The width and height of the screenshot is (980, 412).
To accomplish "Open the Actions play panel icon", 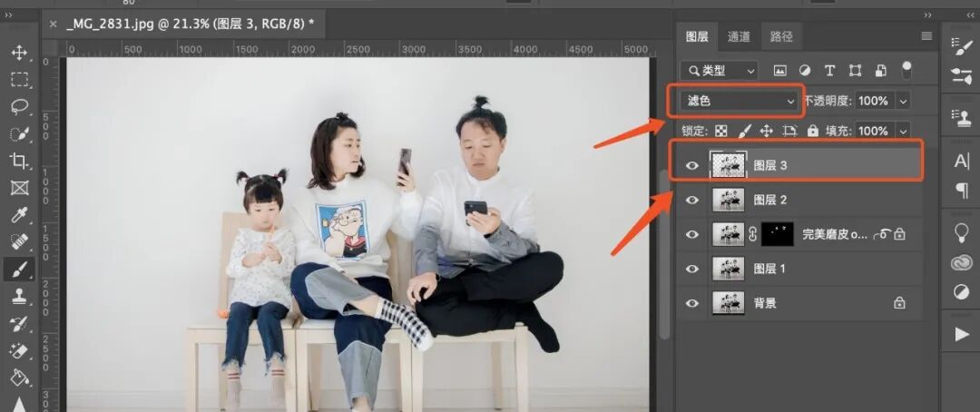I will pyautogui.click(x=961, y=335).
